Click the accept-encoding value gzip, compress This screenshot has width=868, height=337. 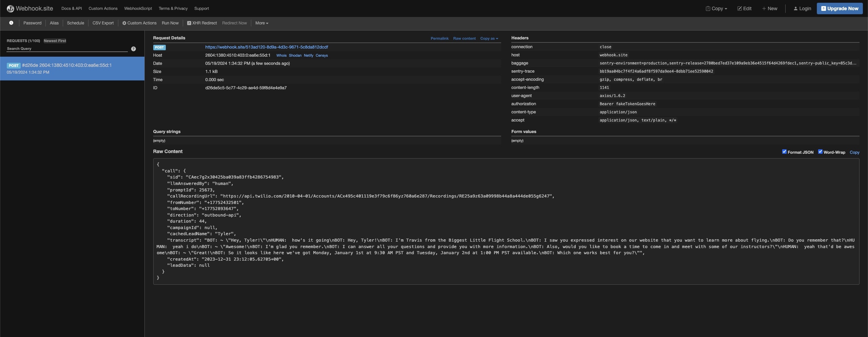coord(631,79)
